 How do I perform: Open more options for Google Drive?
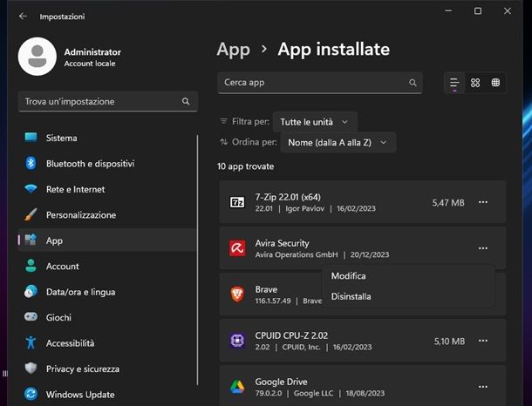[x=483, y=387]
